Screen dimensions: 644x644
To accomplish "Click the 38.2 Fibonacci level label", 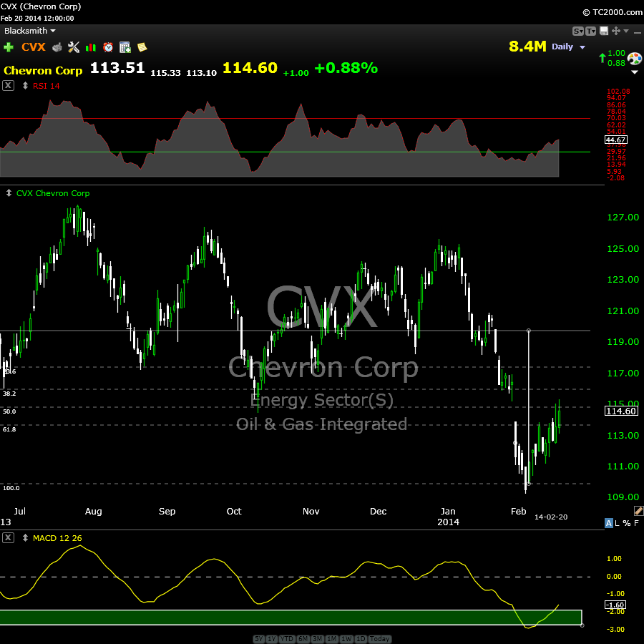I will coord(9,394).
